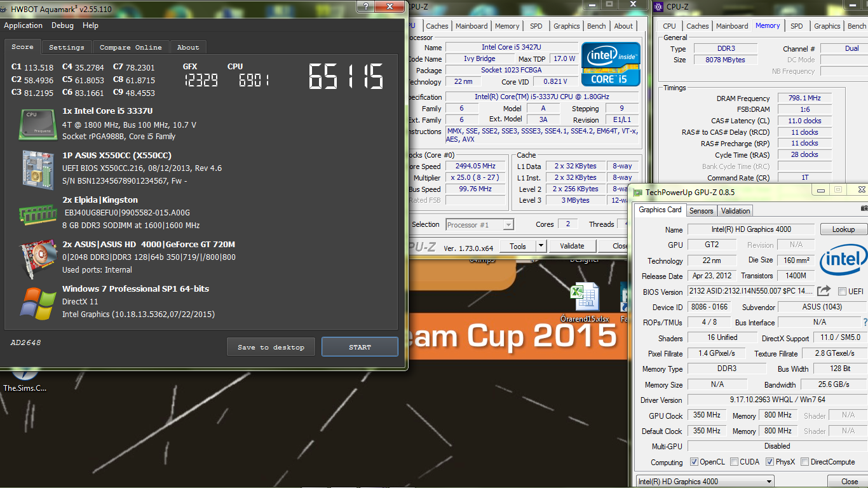The image size is (868, 488).
Task: Toggle the UEFI checkbox in GPU-Z
Action: [x=842, y=292]
